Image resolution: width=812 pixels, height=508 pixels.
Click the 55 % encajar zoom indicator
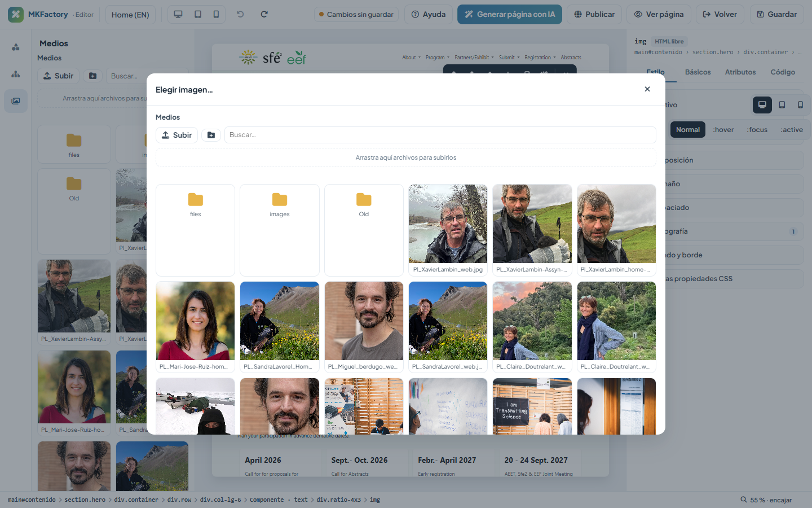766,500
